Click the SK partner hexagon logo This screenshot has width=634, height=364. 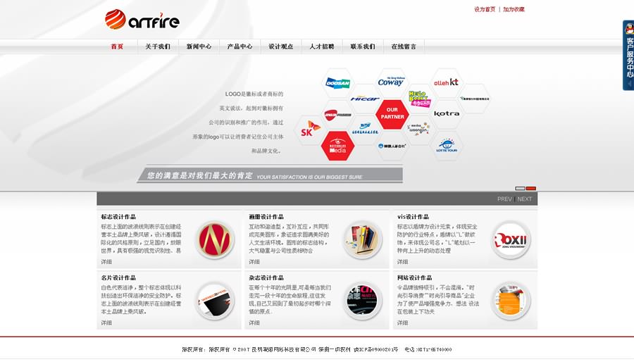(310, 130)
